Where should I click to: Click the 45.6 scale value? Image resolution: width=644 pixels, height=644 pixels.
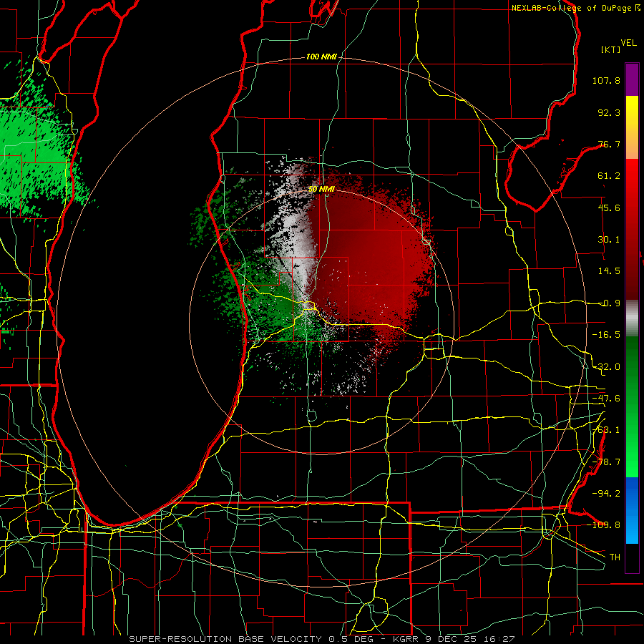tap(609, 208)
